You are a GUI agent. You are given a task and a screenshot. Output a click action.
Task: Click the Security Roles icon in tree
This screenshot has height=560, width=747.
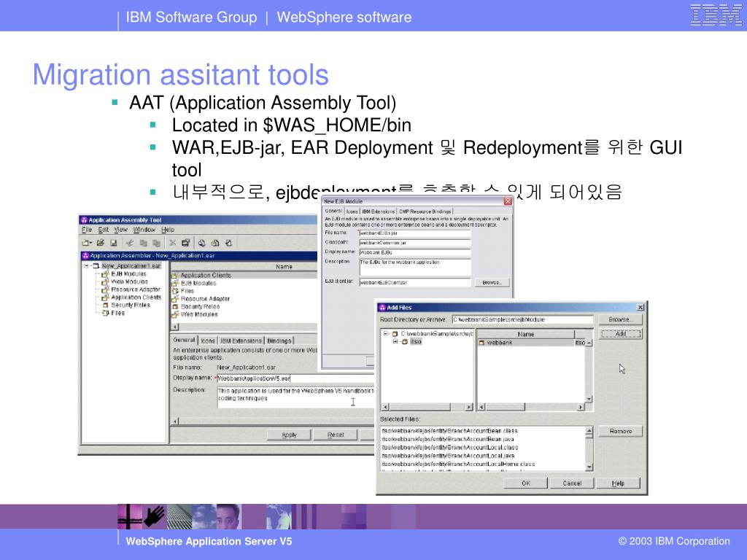coord(106,306)
